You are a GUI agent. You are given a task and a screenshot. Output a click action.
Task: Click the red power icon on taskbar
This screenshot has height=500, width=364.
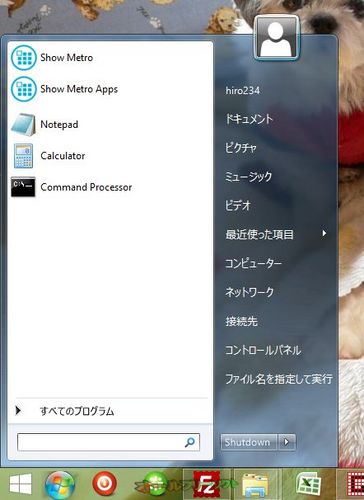(x=104, y=483)
